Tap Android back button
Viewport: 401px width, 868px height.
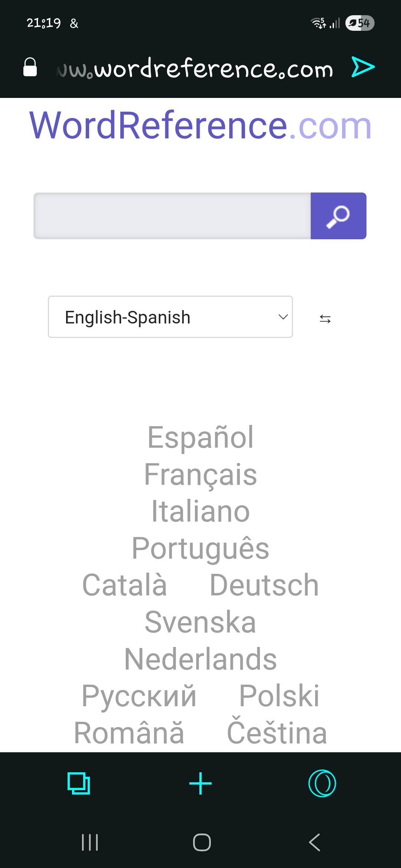point(314,842)
